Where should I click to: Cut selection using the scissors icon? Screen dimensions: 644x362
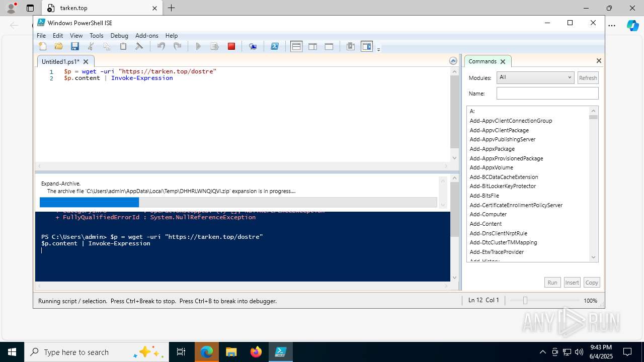pyautogui.click(x=91, y=46)
